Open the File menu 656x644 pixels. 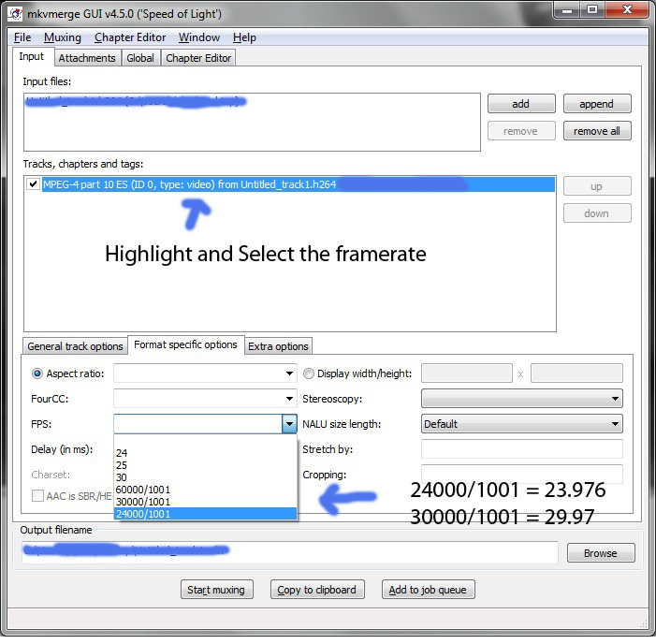22,37
